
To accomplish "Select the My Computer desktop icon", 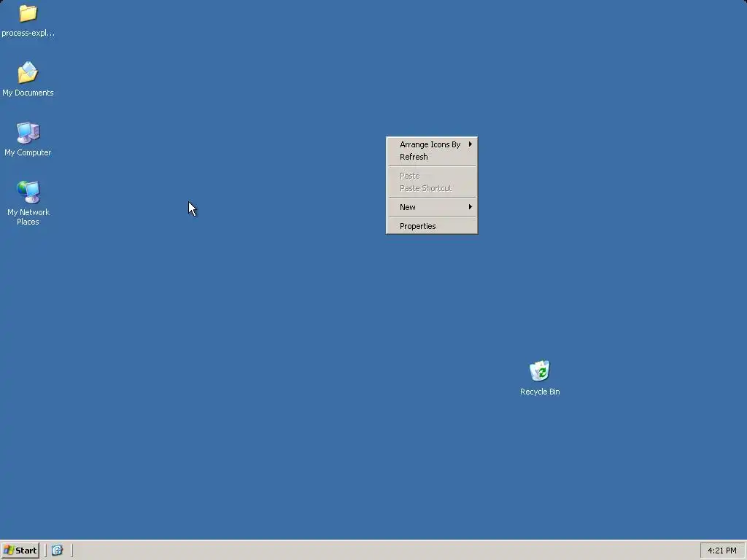I will coord(28,133).
